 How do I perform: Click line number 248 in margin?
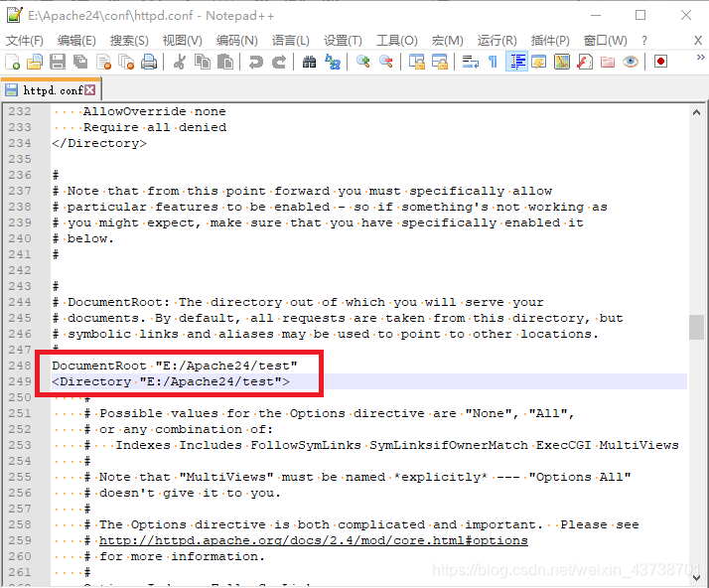click(20, 366)
